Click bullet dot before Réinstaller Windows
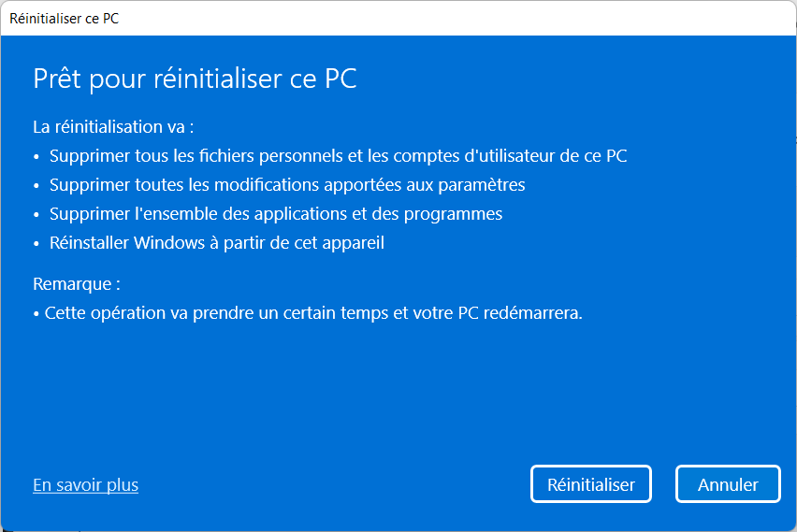Screen dimensions: 797x532 (36, 244)
